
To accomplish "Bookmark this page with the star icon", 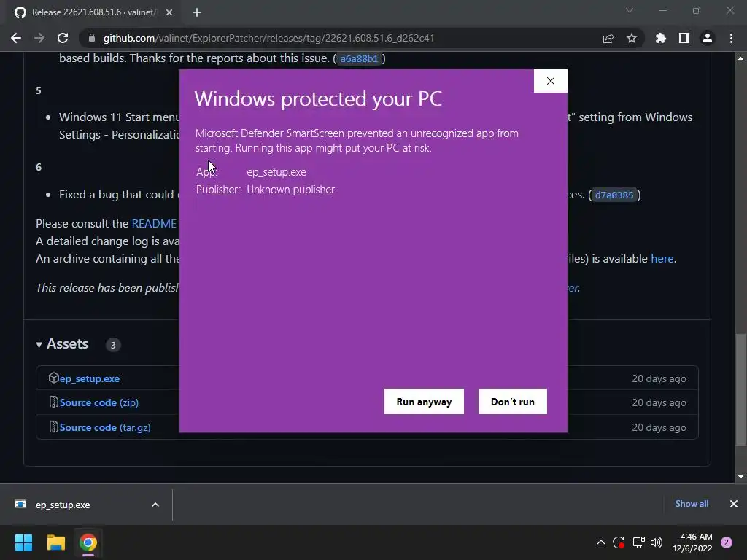I will point(632,38).
